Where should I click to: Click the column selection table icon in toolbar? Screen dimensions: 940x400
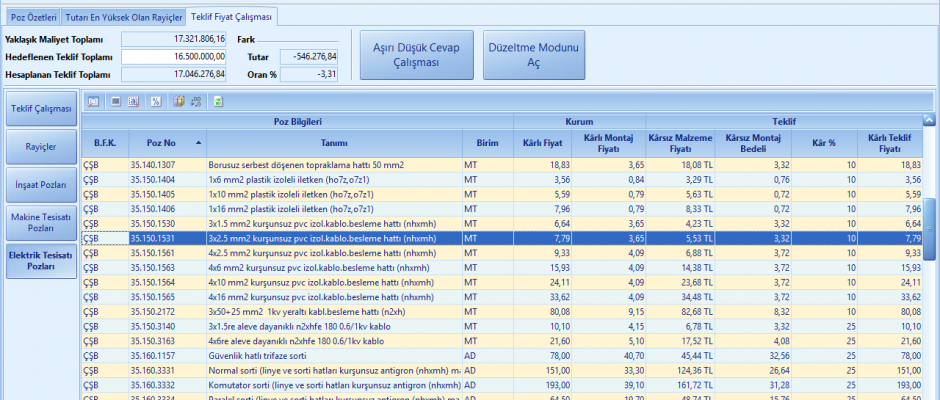point(134,101)
